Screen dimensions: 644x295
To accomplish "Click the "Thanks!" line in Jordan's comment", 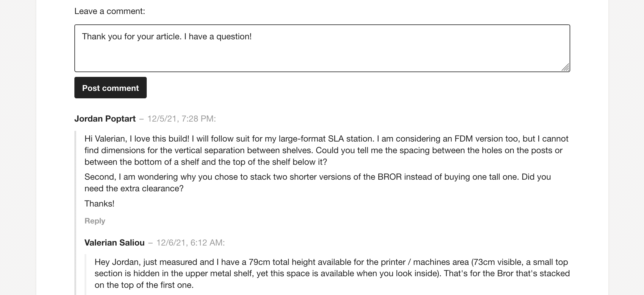I will pyautogui.click(x=99, y=204).
